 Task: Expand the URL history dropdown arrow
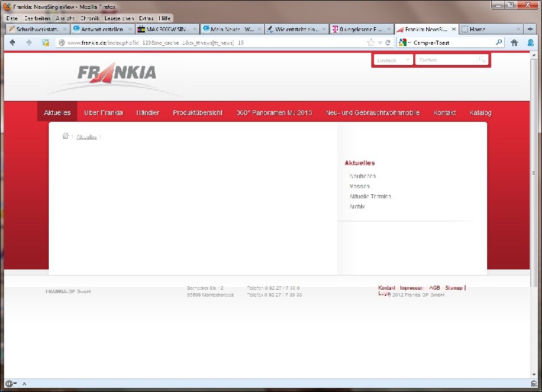(x=379, y=42)
